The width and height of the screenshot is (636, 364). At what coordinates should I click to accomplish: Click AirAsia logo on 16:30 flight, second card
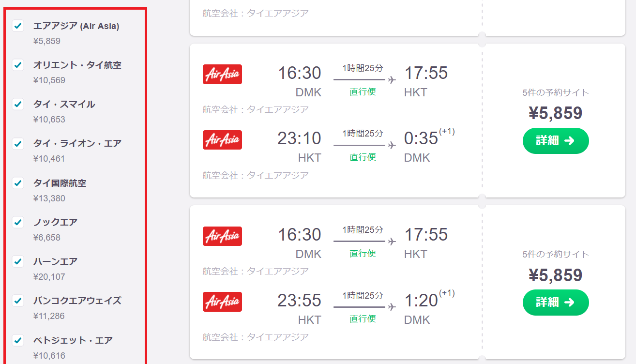(x=222, y=236)
